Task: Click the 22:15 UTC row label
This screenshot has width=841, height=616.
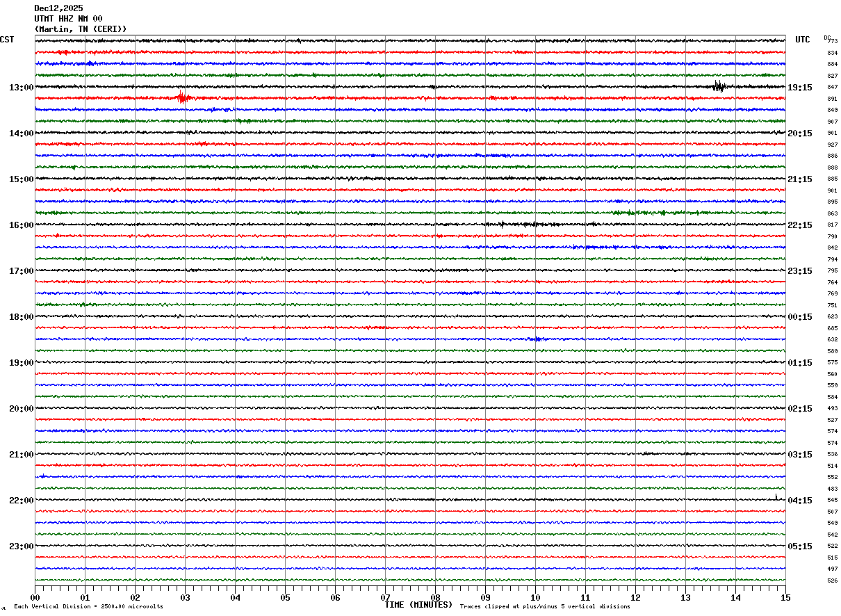Action: 799,225
